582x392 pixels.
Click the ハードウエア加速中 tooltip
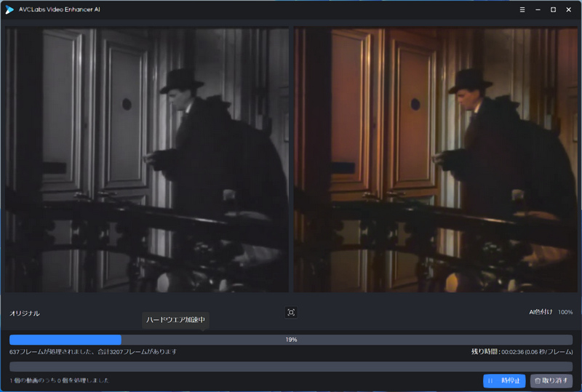point(175,319)
